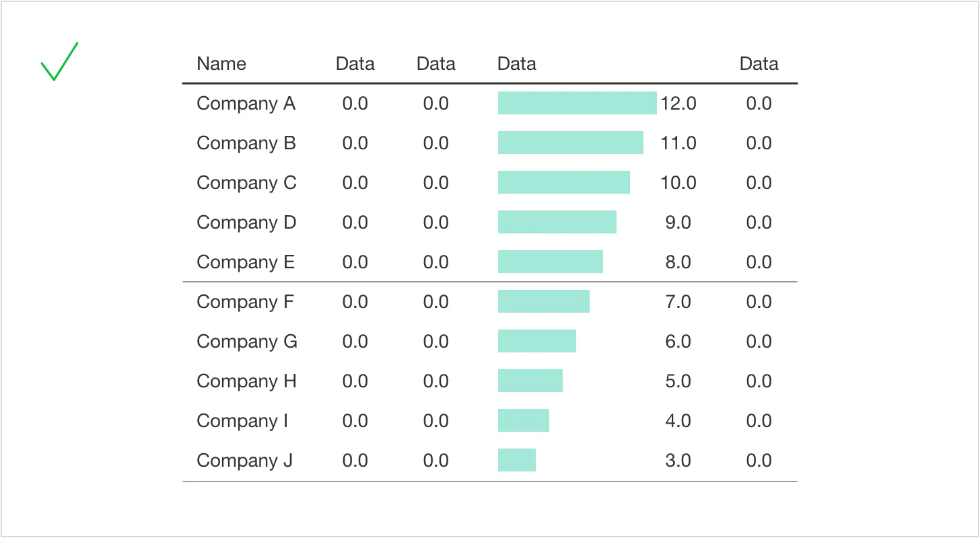Click the teal bar in Company C row

tap(564, 182)
